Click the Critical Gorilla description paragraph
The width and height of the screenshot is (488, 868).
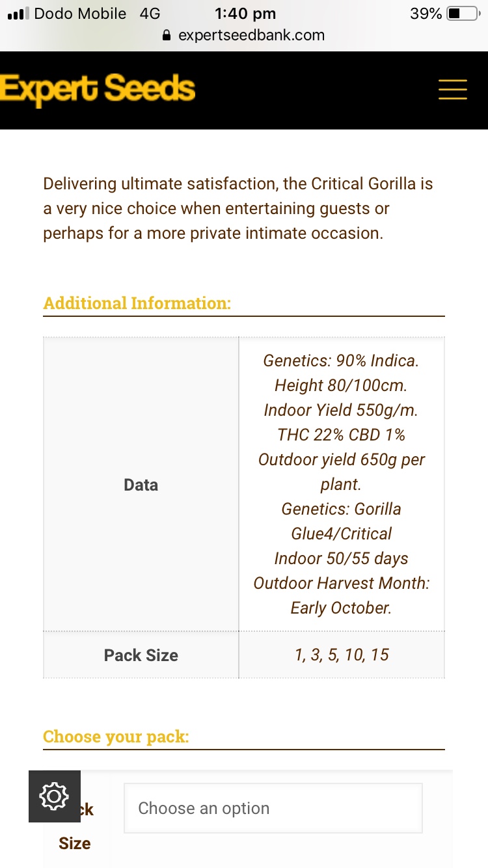[x=238, y=209]
